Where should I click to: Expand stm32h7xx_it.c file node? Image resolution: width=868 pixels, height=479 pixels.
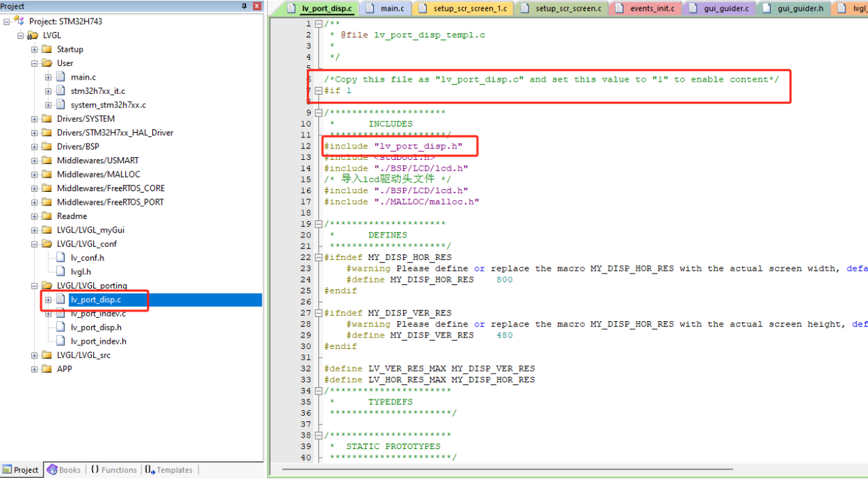pos(48,91)
